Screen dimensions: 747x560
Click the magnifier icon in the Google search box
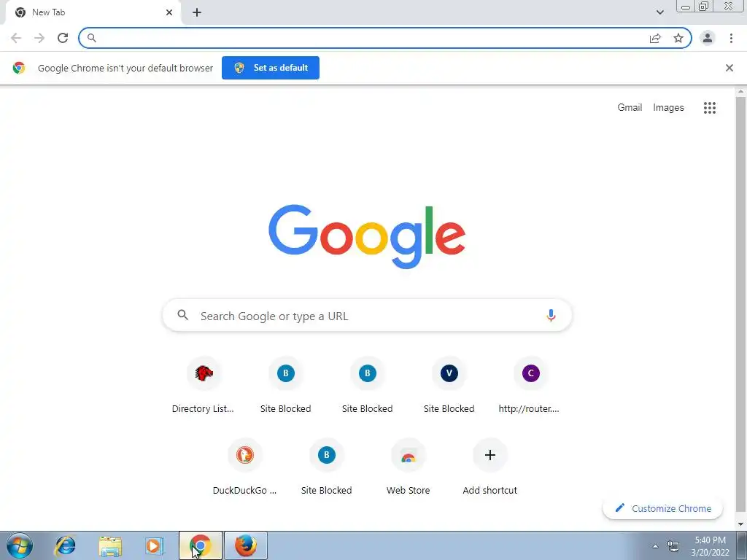coord(183,315)
